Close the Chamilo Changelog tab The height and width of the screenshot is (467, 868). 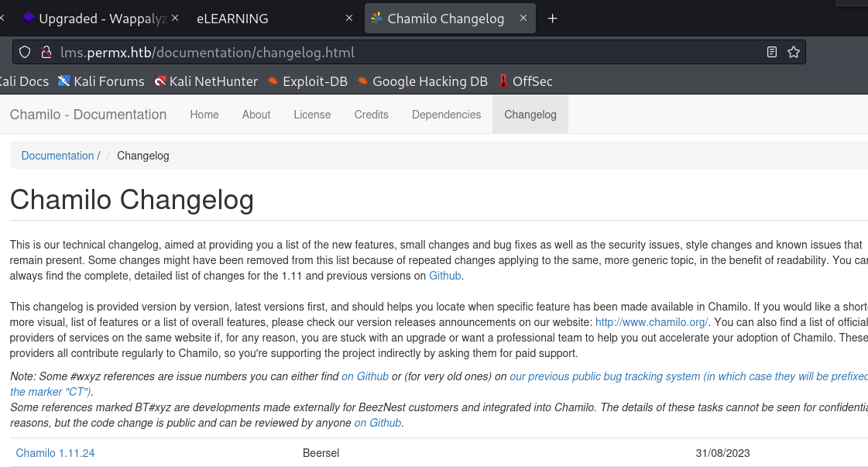(x=523, y=19)
